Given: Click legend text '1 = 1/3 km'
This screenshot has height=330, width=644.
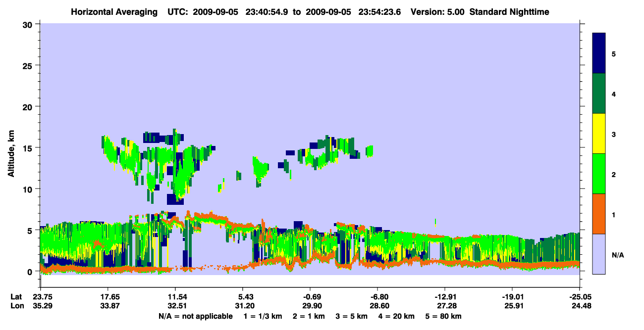Looking at the screenshot, I should click(x=263, y=316).
